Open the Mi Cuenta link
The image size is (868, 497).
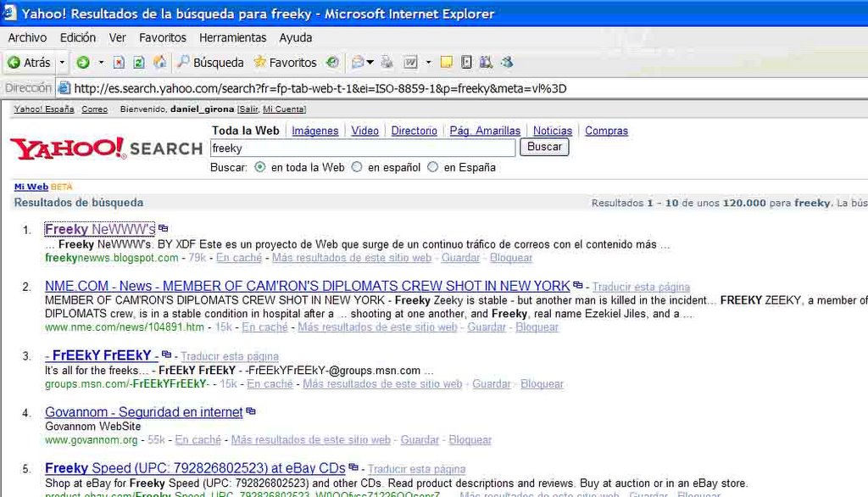(x=283, y=109)
